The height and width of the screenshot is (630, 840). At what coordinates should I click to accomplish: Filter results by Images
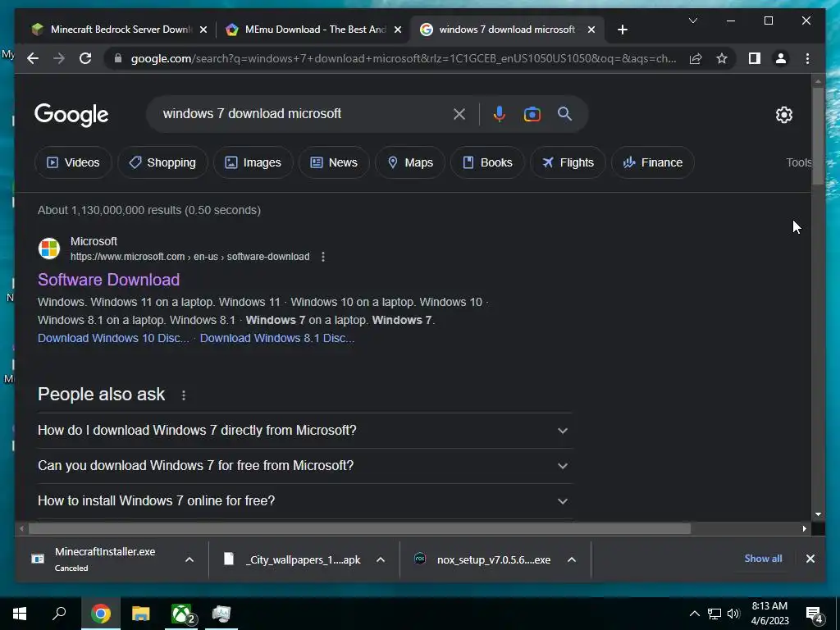coord(253,162)
